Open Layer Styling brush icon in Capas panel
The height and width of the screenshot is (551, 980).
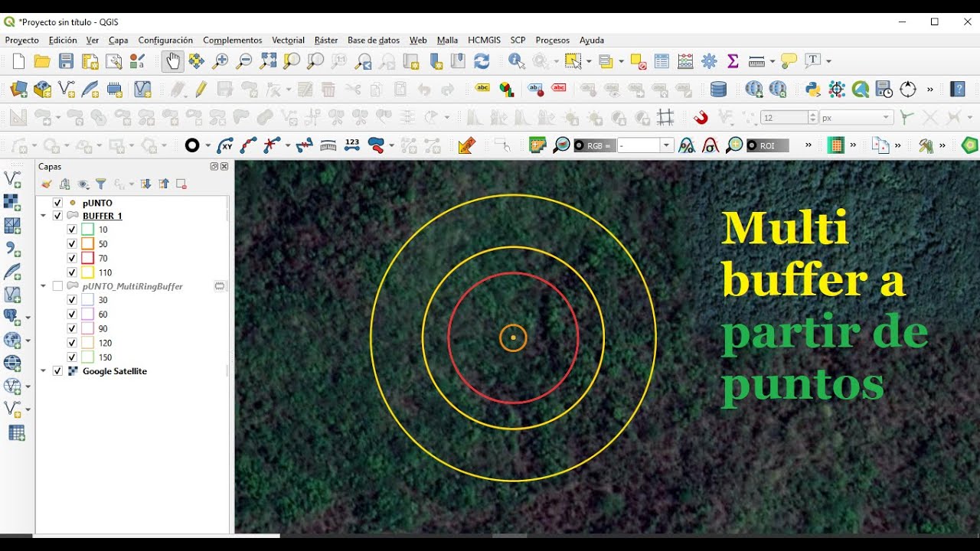47,184
